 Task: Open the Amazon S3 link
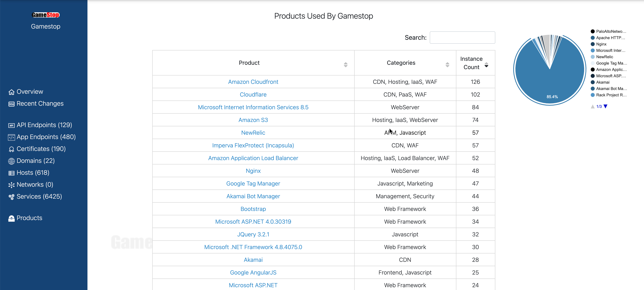(x=253, y=120)
